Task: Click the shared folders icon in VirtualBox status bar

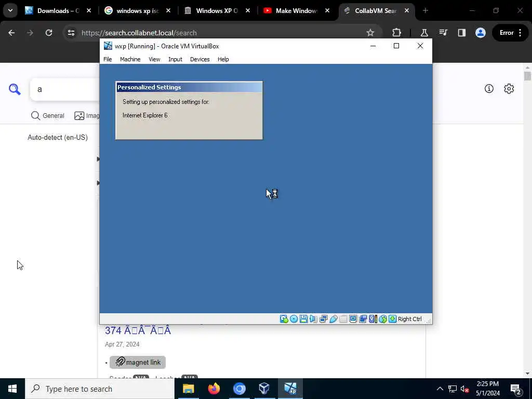Action: coord(343,319)
